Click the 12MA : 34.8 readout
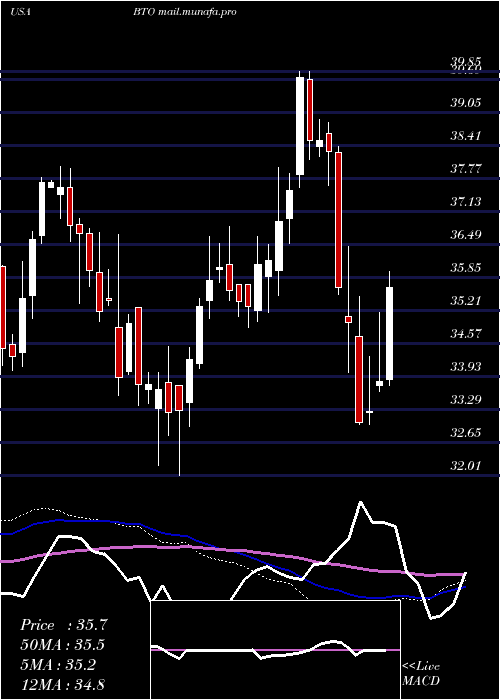This screenshot has height=700, width=500. tap(63, 684)
